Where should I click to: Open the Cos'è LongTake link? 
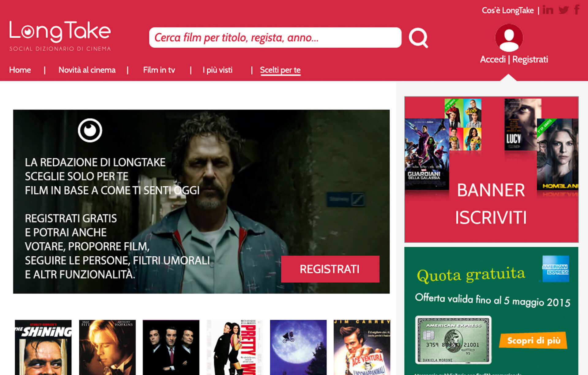tap(508, 10)
